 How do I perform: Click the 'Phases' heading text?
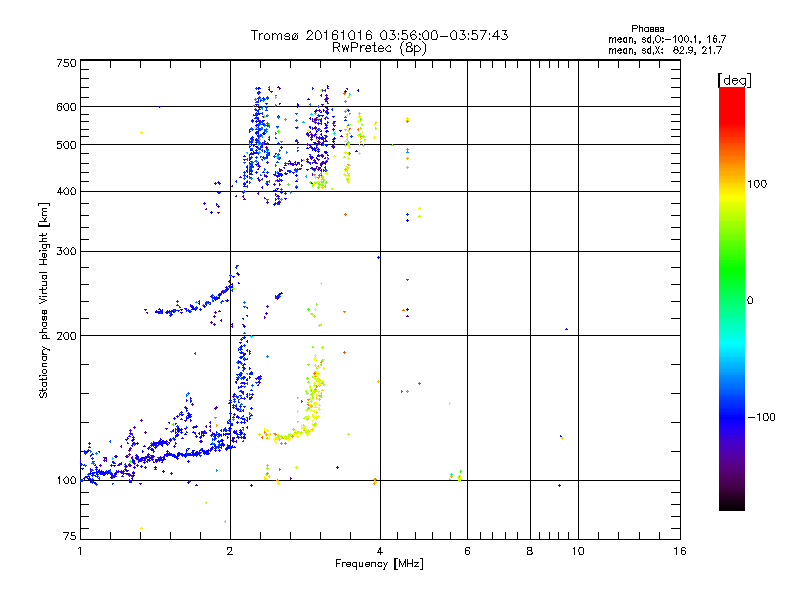tap(647, 29)
